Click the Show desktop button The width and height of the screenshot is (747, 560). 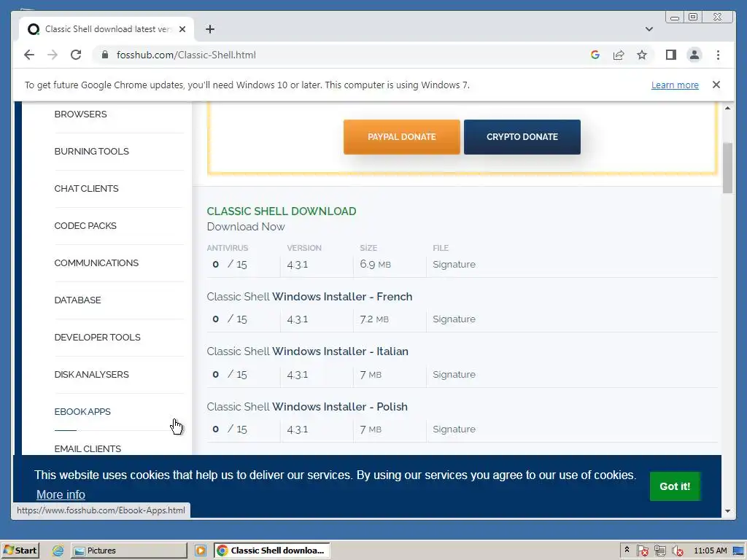738,551
